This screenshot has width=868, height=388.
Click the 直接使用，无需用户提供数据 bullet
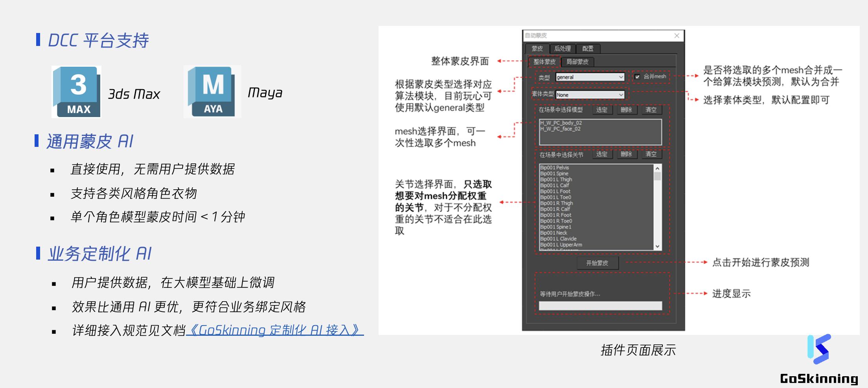point(153,169)
